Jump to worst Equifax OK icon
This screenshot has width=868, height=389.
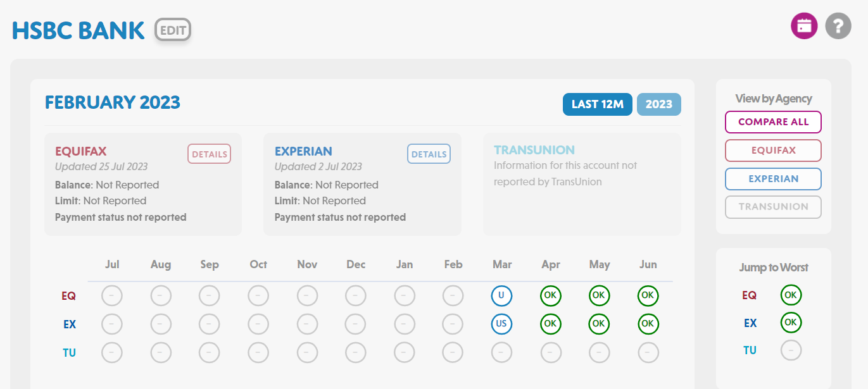pos(791,295)
